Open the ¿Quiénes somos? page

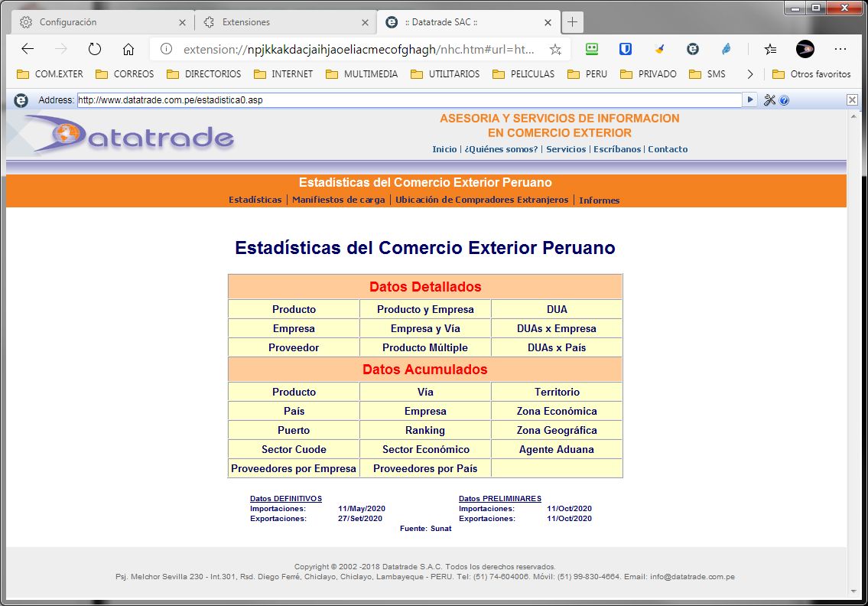click(502, 149)
